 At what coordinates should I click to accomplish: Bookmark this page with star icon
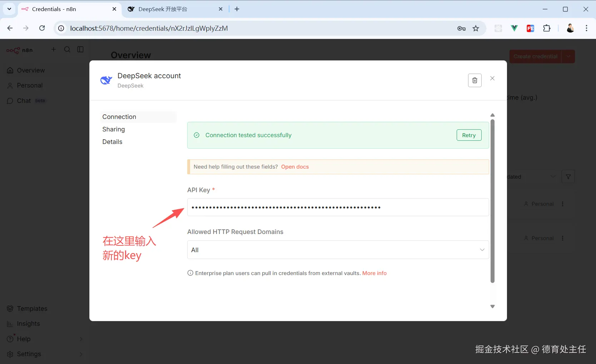476,28
